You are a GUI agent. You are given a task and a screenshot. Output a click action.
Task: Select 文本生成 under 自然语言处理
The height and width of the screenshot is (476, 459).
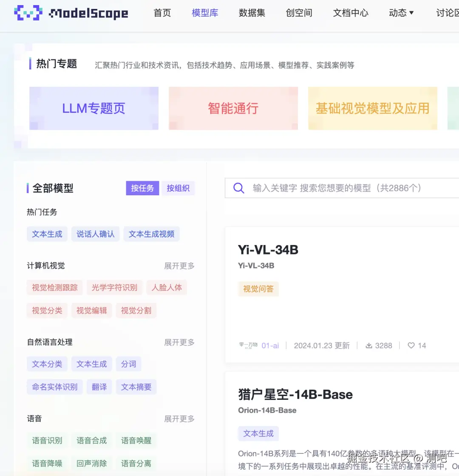pos(92,364)
